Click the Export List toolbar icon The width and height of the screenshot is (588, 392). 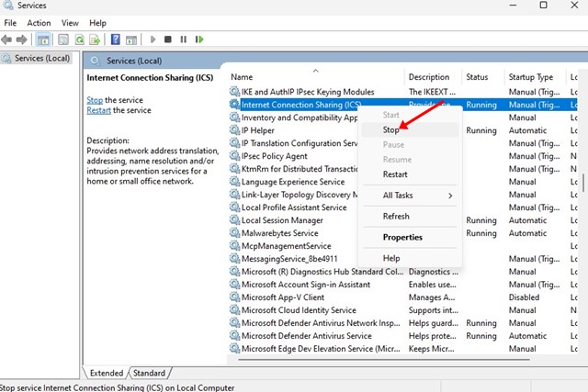[96, 39]
